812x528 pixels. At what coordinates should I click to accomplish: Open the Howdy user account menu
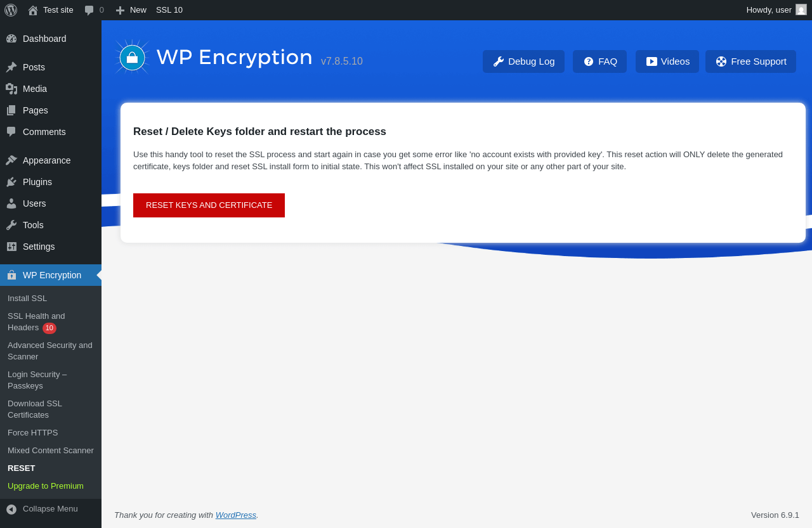[776, 10]
